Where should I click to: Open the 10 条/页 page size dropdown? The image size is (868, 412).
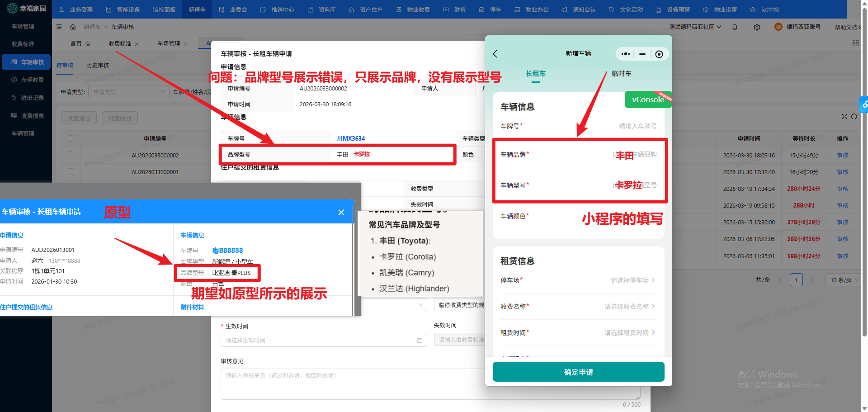click(843, 280)
